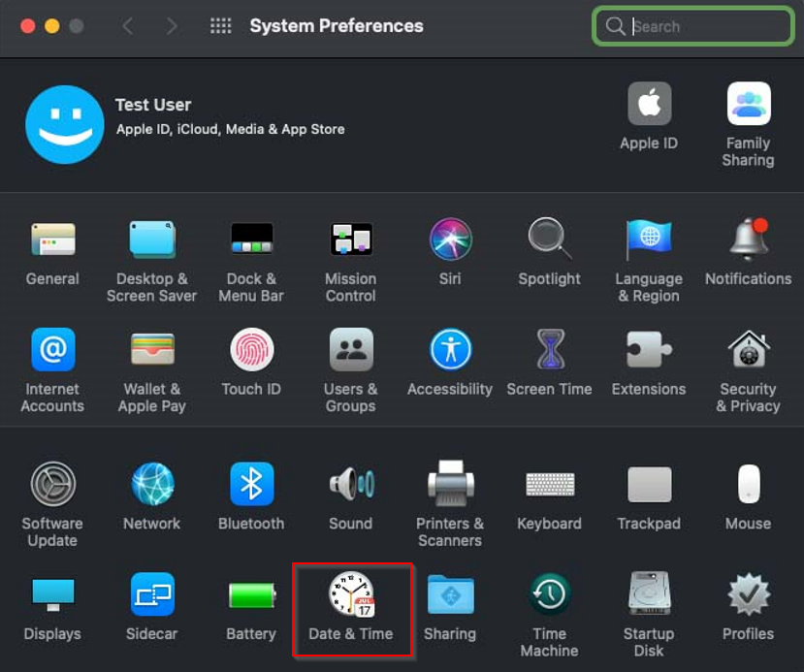Click in the Search field
804x672 pixels.
692,26
